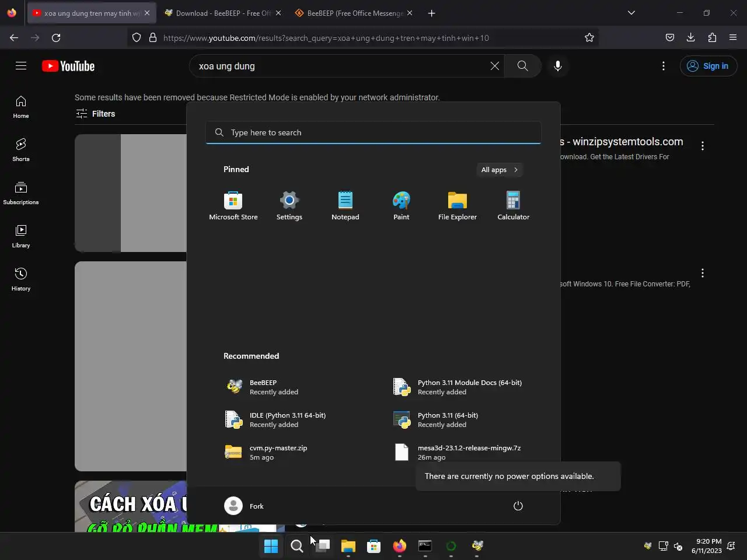Focus the Start menu search field
The width and height of the screenshot is (747, 560).
[x=373, y=132]
